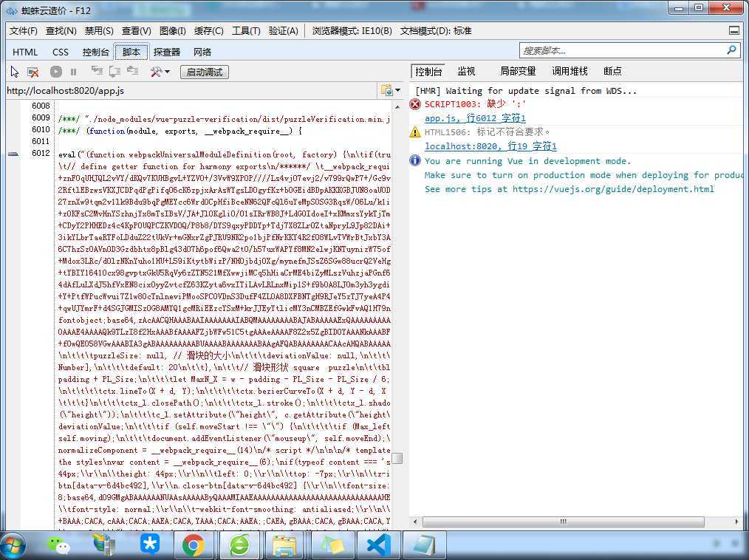Image resolution: width=749 pixels, height=560 pixels.
Task: Open the blue star app taskbar icon
Action: click(x=149, y=544)
